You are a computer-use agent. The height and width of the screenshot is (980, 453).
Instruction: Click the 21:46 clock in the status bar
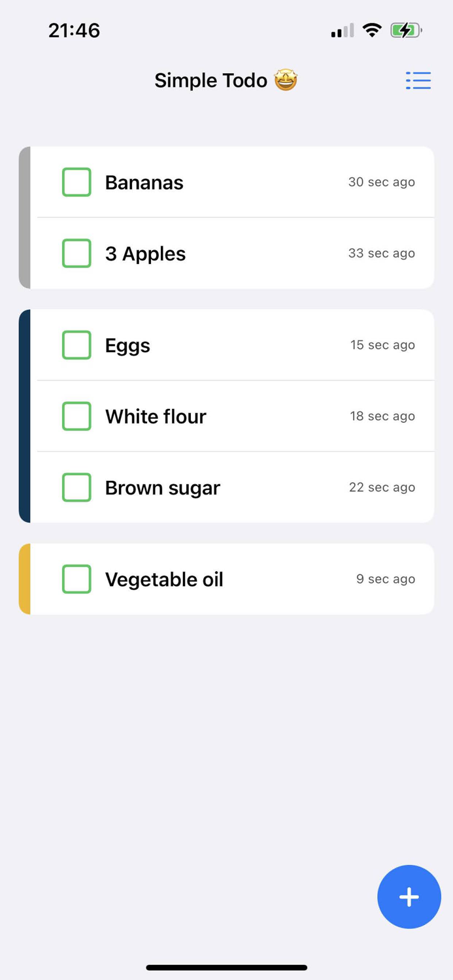pos(74,30)
